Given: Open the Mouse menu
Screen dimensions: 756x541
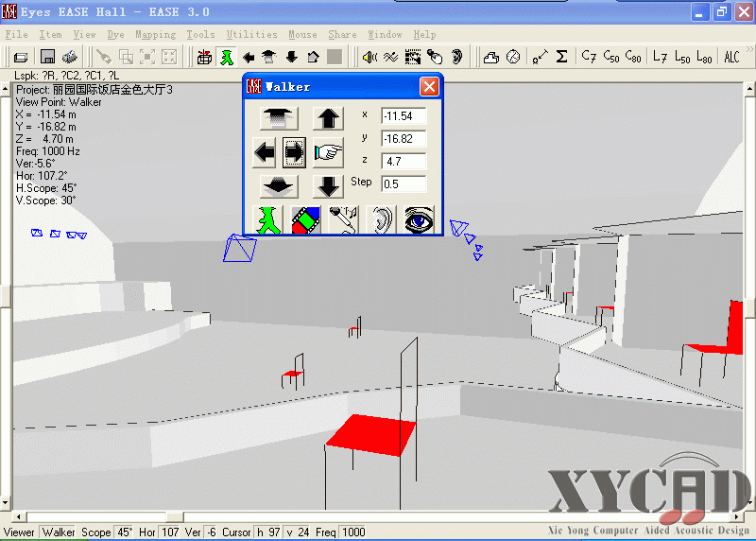Looking at the screenshot, I should pyautogui.click(x=302, y=34).
